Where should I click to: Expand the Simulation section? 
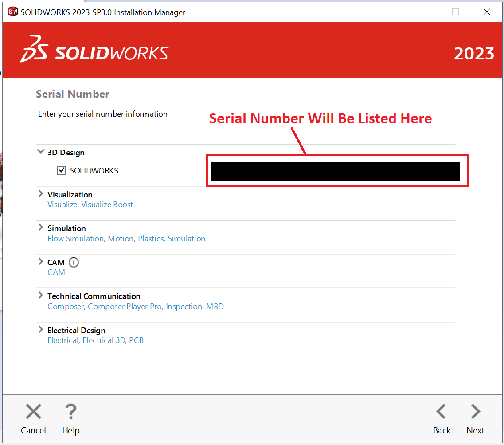(x=40, y=228)
